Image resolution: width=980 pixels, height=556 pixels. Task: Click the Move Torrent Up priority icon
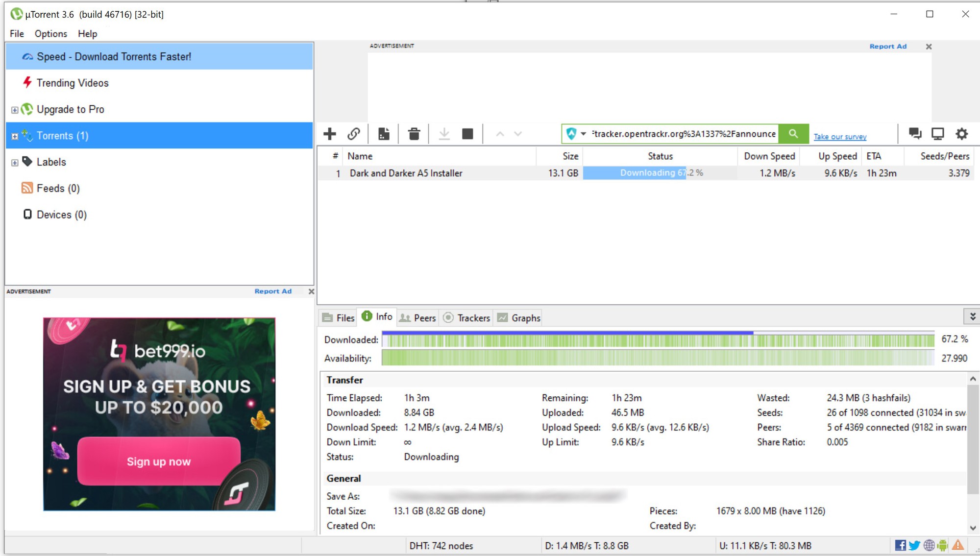coord(500,134)
